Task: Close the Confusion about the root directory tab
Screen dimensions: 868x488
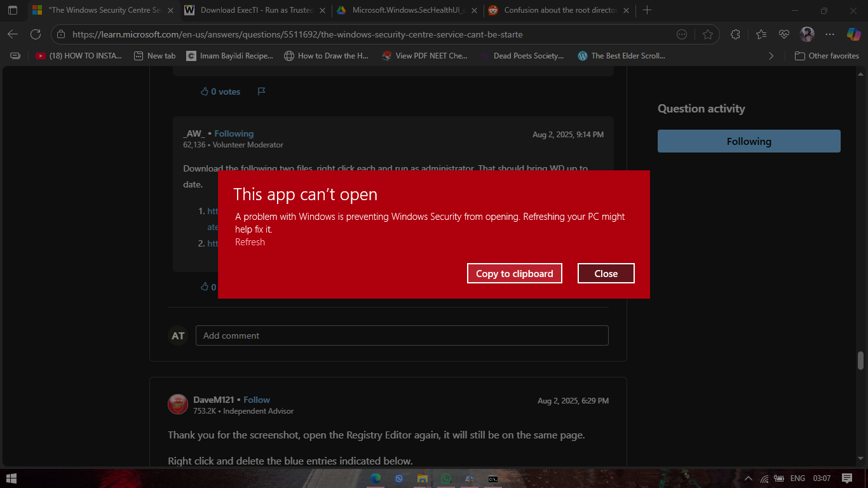Action: tap(625, 10)
